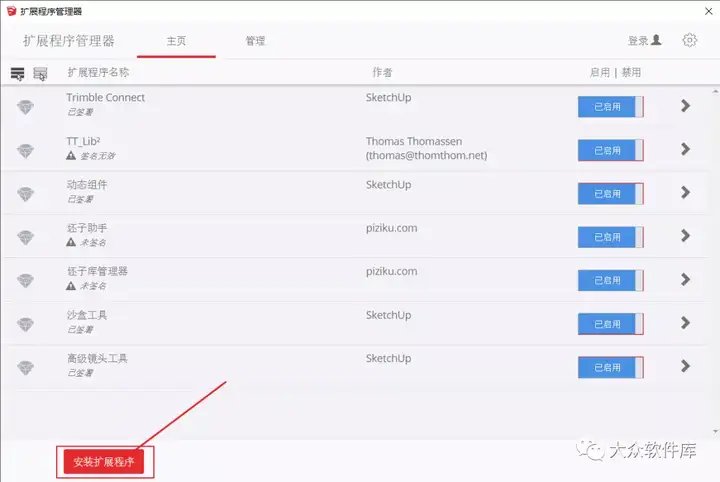Click the settings gear icon
This screenshot has height=482, width=720.
(689, 40)
